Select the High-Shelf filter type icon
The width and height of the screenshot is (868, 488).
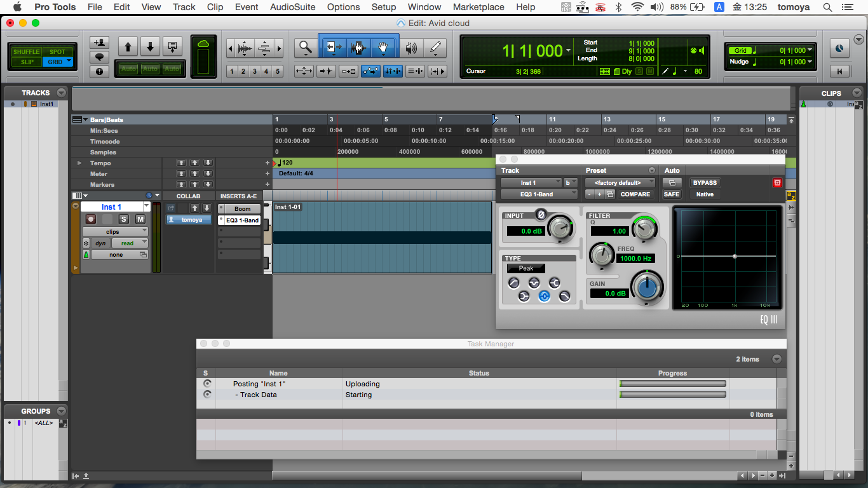click(554, 283)
